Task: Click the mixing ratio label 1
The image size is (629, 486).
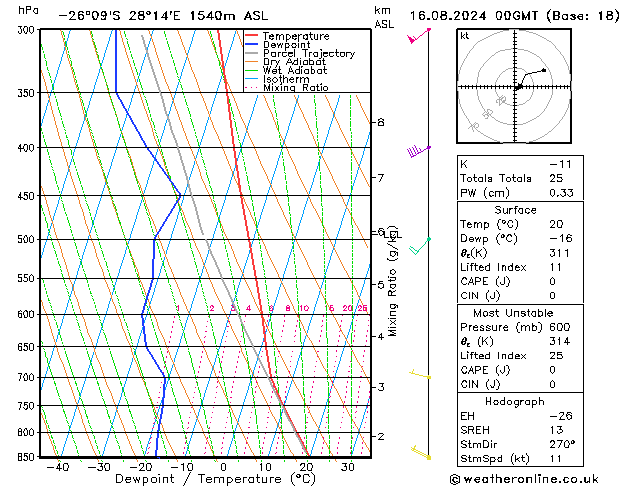Action: click(x=178, y=308)
